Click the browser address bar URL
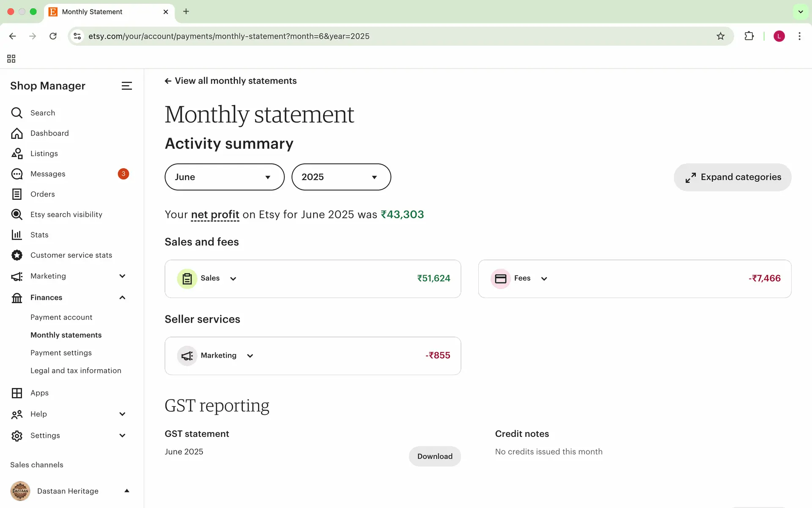Viewport: 812px width, 508px height. pyautogui.click(x=229, y=36)
